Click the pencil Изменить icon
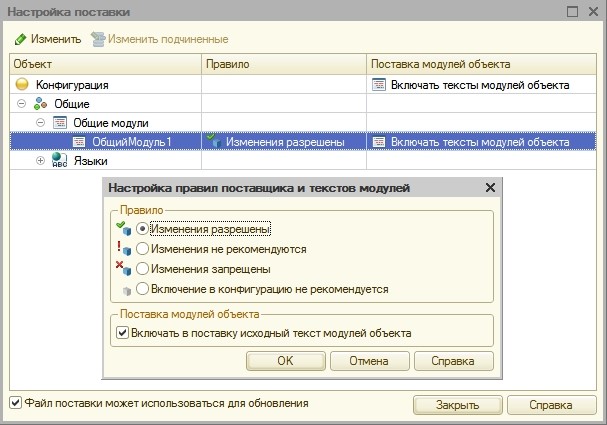 coord(21,39)
